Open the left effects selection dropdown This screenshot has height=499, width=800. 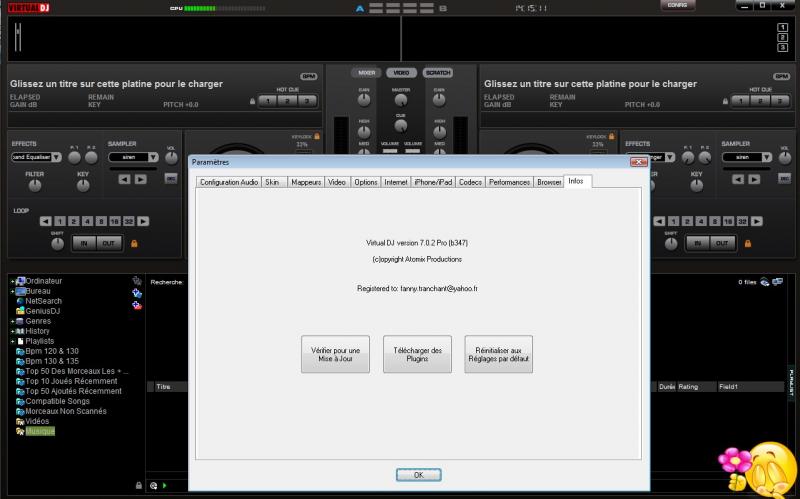pyautogui.click(x=56, y=157)
